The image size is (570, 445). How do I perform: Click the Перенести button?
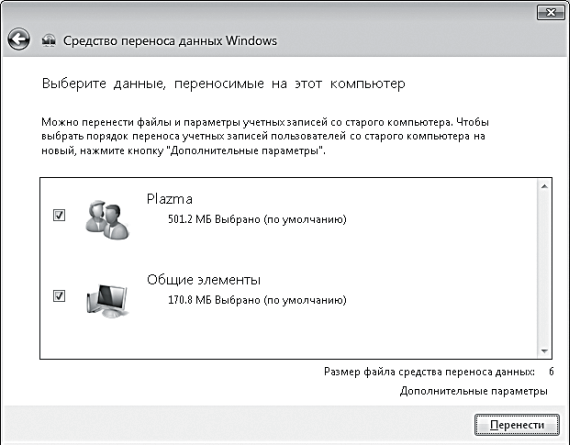517,424
